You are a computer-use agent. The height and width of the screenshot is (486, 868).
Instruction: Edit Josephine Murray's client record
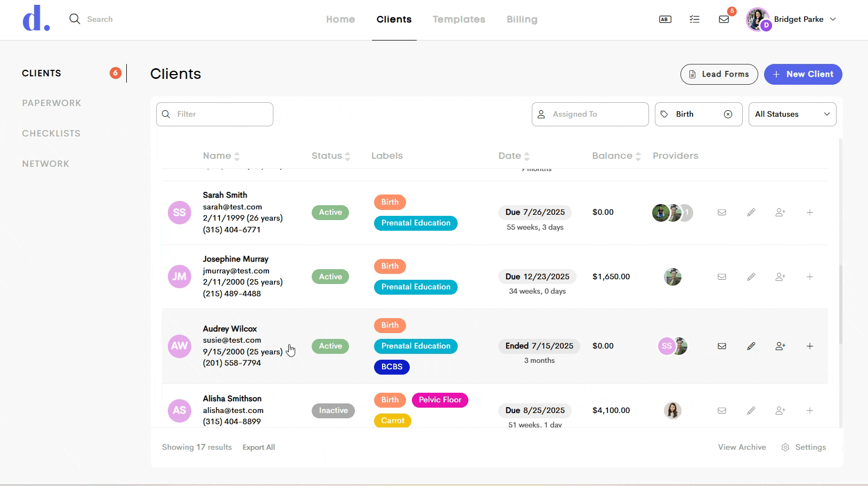coord(751,277)
